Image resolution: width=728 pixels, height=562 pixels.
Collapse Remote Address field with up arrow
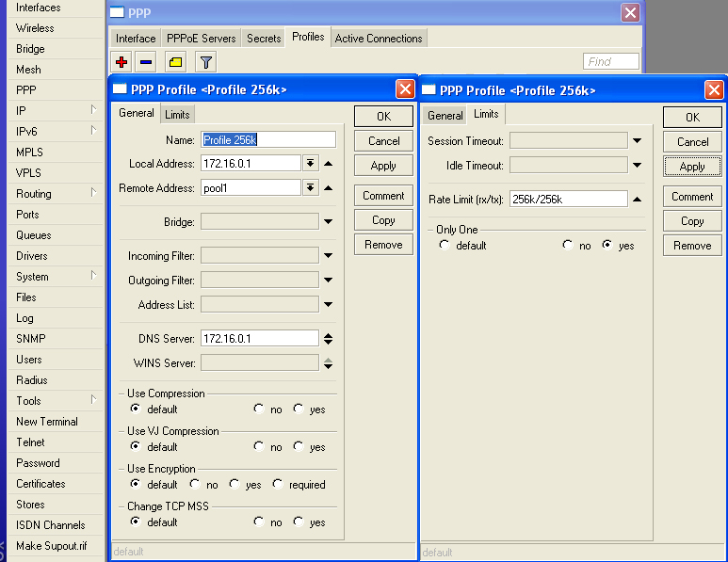pyautogui.click(x=329, y=188)
